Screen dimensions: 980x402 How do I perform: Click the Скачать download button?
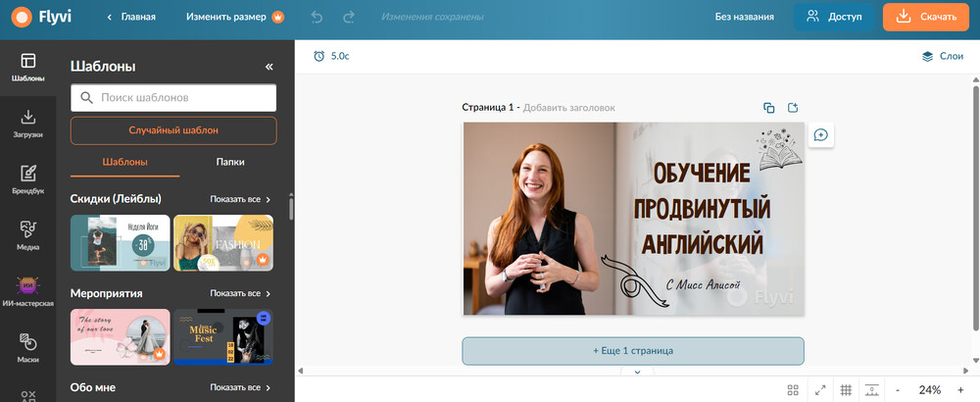(x=925, y=17)
